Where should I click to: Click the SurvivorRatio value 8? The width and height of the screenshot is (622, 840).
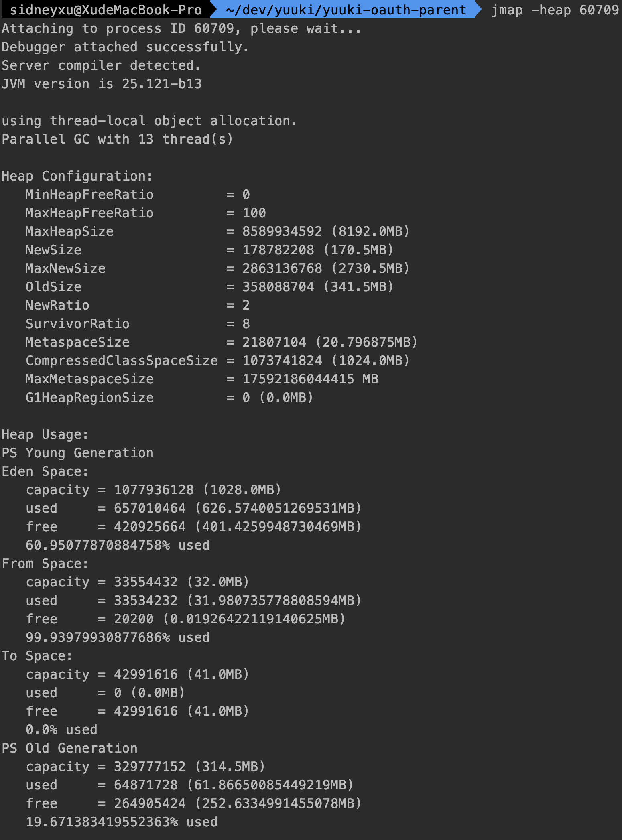click(x=246, y=324)
